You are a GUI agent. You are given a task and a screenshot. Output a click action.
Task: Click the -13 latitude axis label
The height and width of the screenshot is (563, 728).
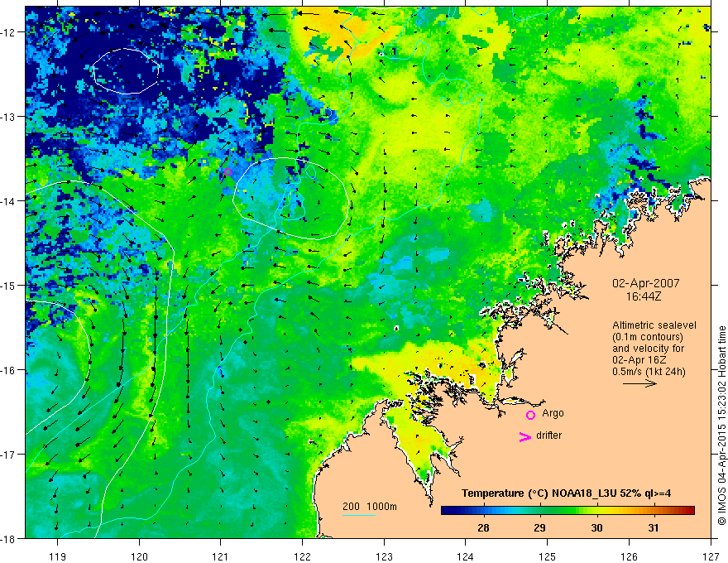pyautogui.click(x=9, y=117)
